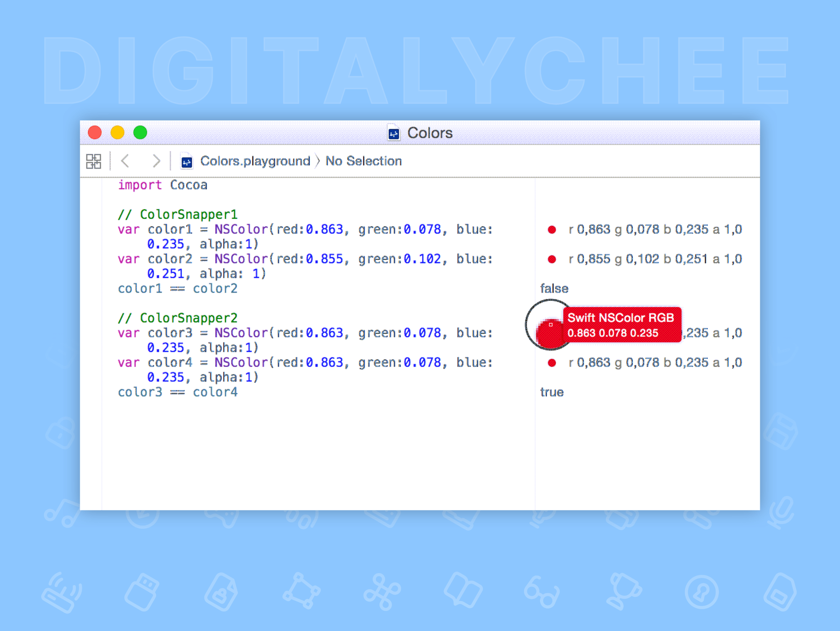
Task: Click the 'true' result value
Action: [552, 392]
